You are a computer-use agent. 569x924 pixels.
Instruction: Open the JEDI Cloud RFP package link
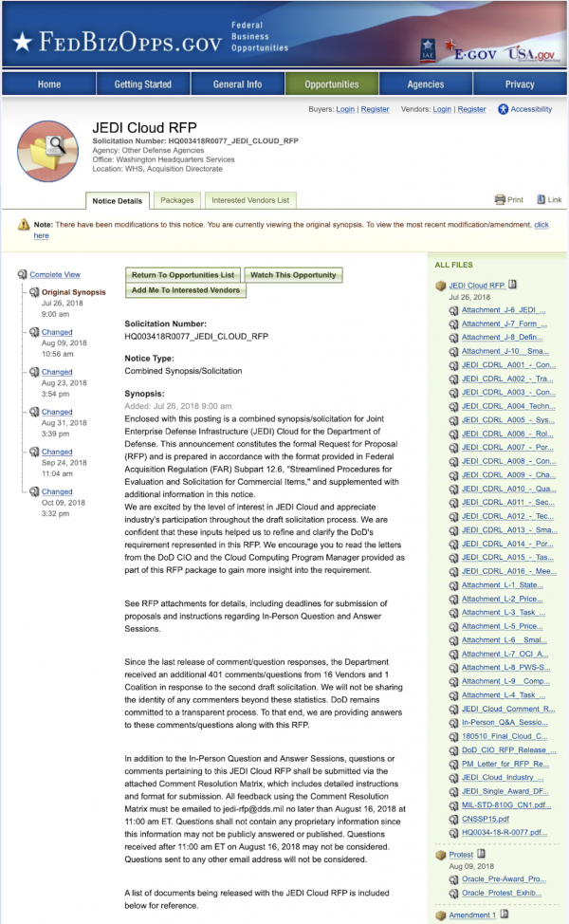pyautogui.click(x=477, y=286)
